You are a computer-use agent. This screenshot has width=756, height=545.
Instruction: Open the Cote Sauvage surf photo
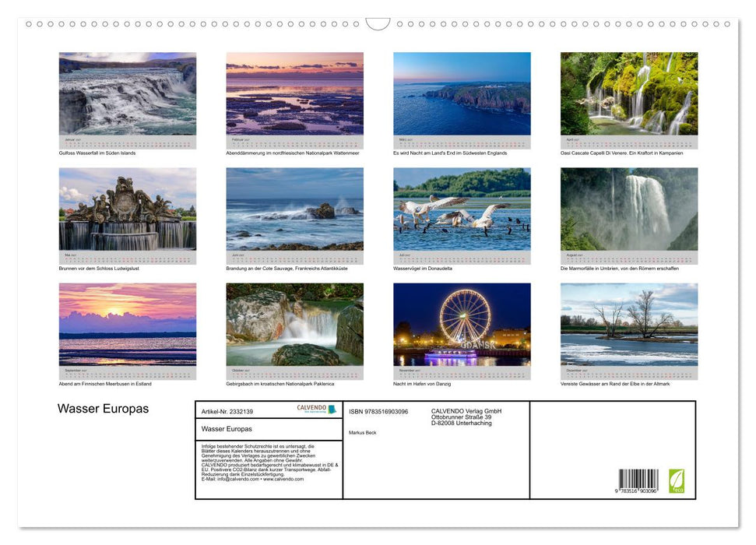point(294,209)
